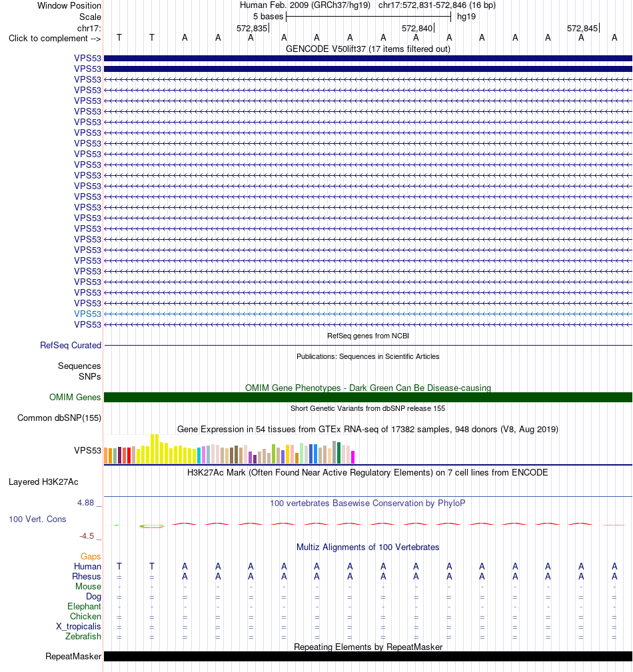The image size is (633, 672).
Task: Click the 'SNPs' track label
Action: tap(90, 376)
